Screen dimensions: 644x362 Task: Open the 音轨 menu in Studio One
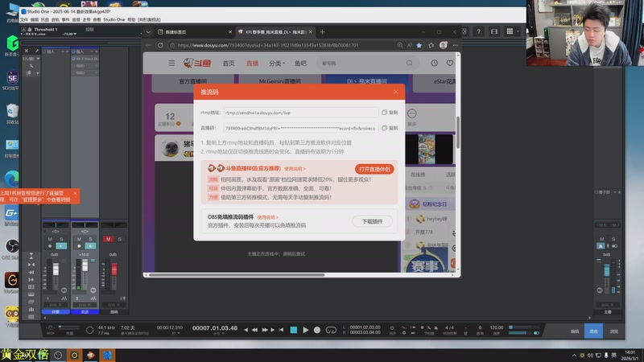pos(55,19)
